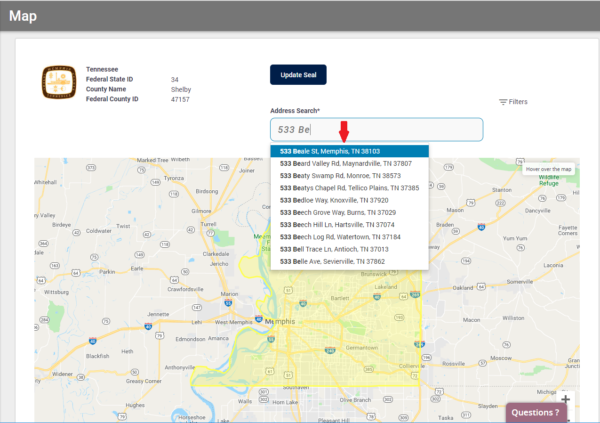This screenshot has width=600, height=423.
Task: Click the Bartlett label on the map
Action: point(340,298)
